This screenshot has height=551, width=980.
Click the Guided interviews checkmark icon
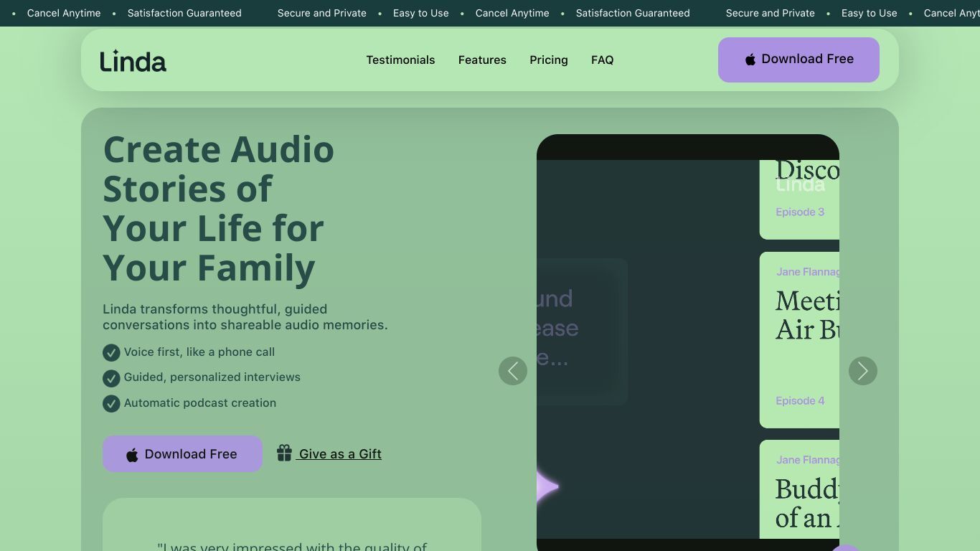point(111,378)
